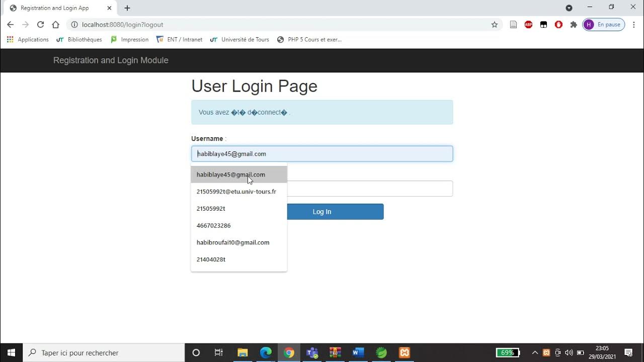Open the red Opera-style extension icon
Viewport: 644px width, 362px height.
tap(558, 25)
